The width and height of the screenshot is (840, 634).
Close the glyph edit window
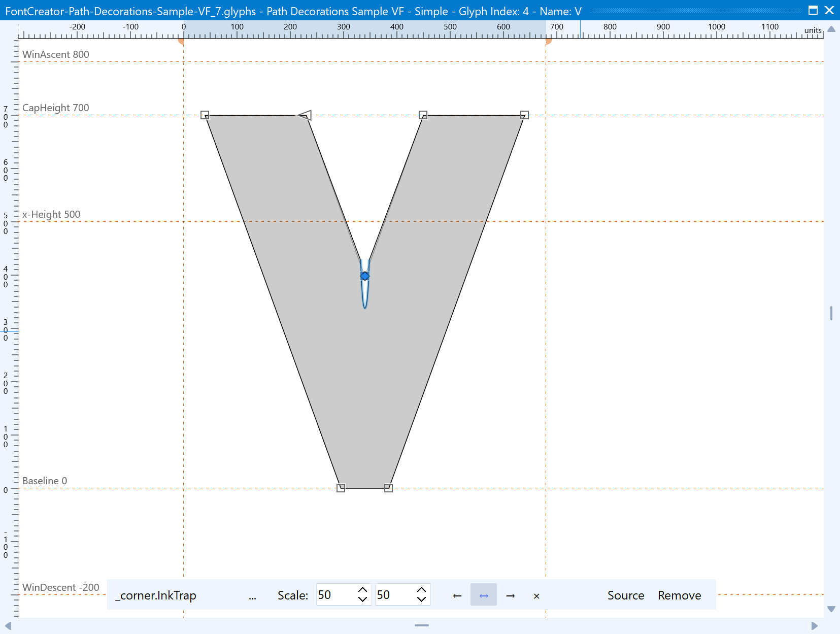[x=829, y=10]
